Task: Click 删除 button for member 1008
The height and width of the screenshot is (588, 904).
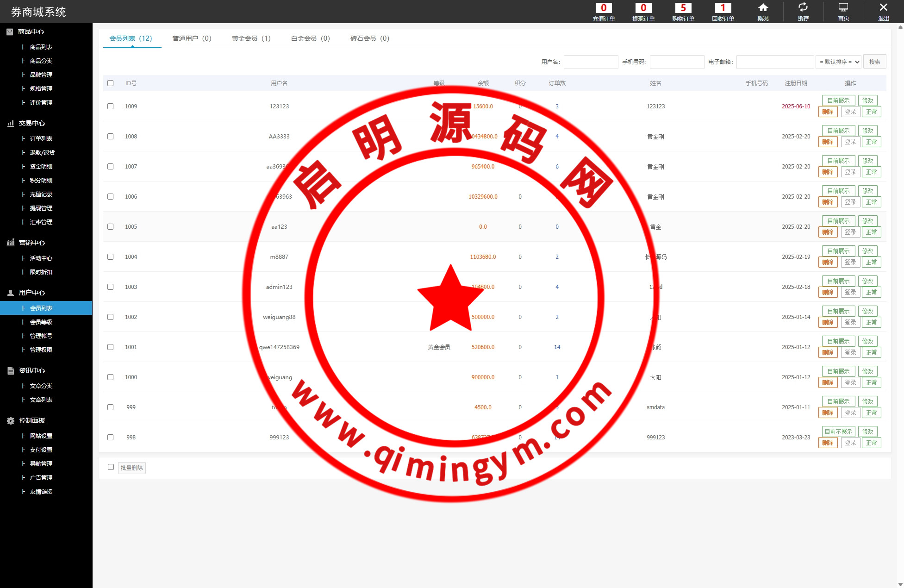Action: click(828, 142)
